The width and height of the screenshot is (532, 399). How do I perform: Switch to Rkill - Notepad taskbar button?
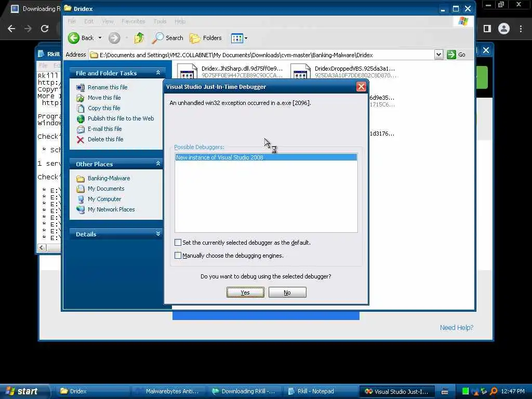point(321,391)
